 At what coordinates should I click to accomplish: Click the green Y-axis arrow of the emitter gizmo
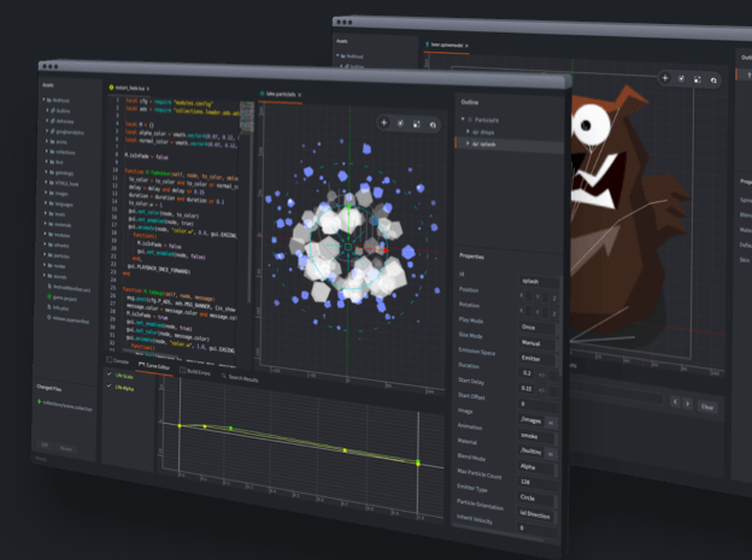[349, 207]
